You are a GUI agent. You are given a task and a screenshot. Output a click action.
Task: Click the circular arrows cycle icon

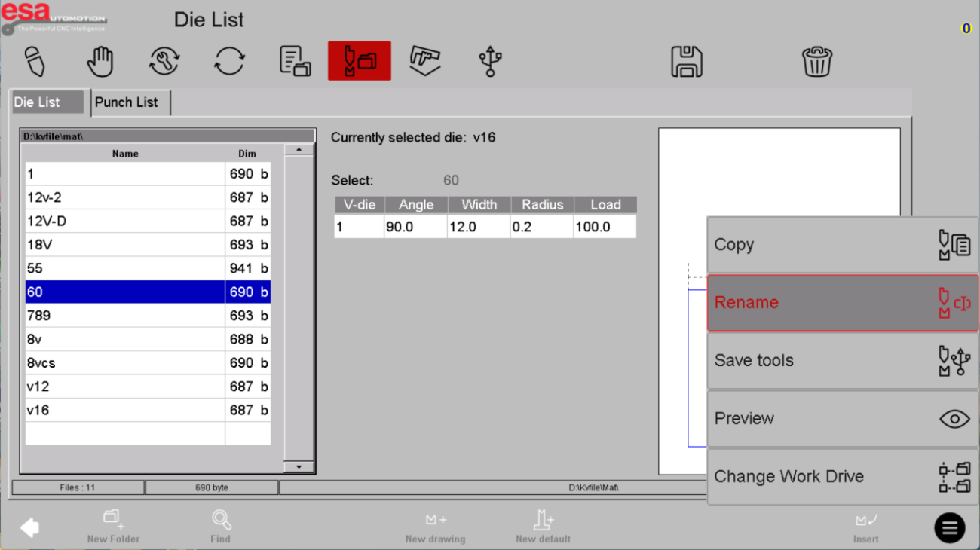pyautogui.click(x=229, y=62)
